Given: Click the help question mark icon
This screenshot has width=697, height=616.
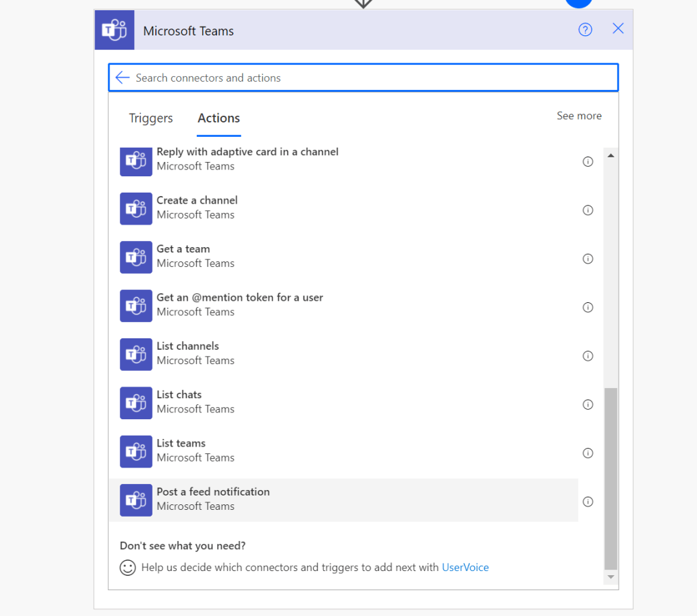Looking at the screenshot, I should pos(585,29).
